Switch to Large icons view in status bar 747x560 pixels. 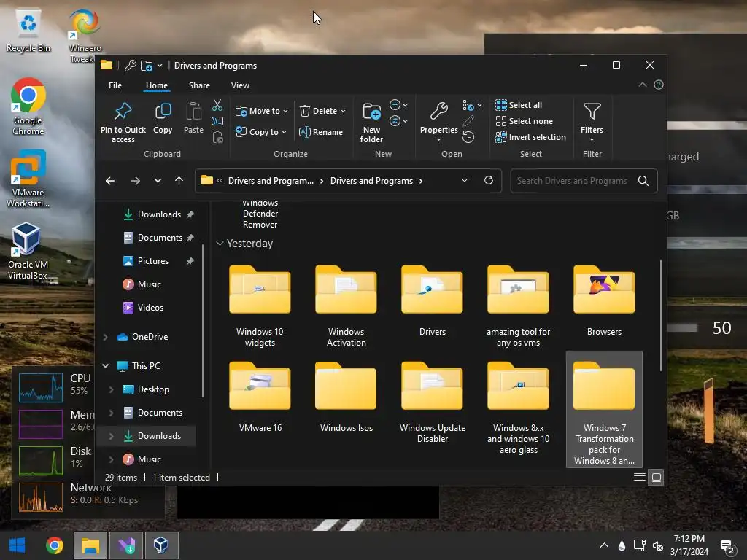[657, 477]
